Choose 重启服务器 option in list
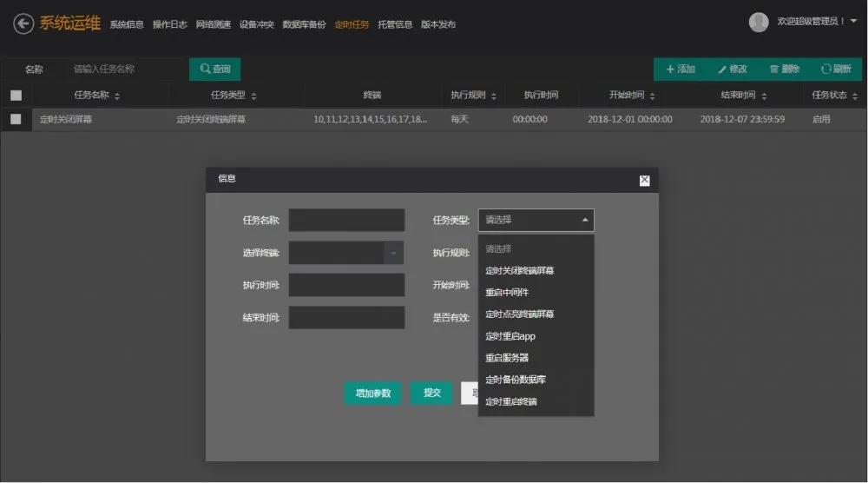Image resolution: width=868 pixels, height=483 pixels. [507, 358]
